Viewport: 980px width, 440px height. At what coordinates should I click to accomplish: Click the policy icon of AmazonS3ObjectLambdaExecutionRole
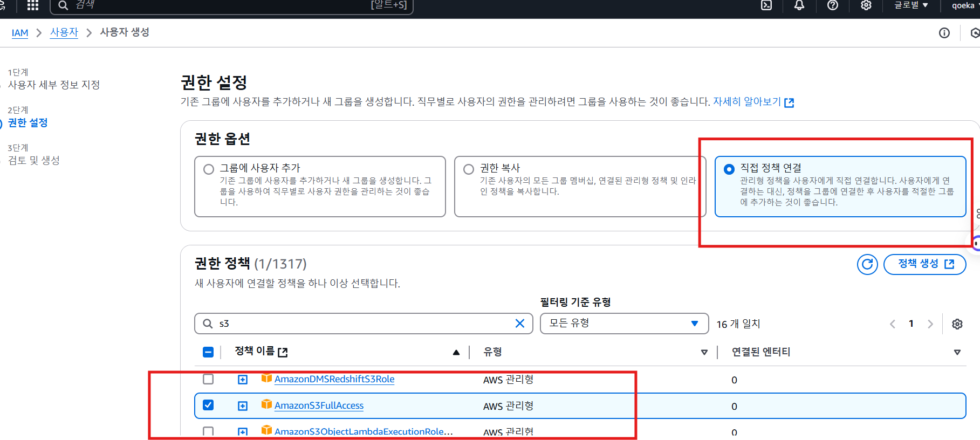pos(266,430)
